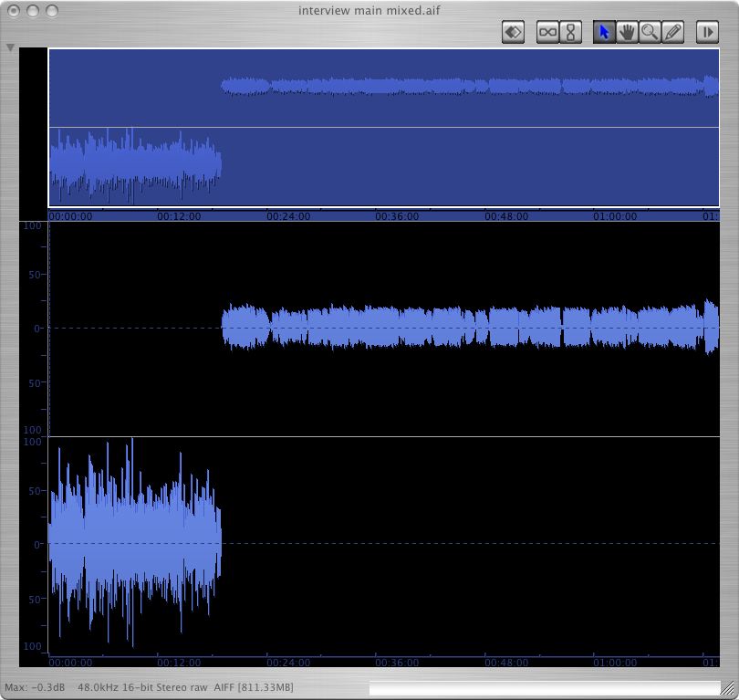
Task: Click the top channel waveform in main view
Action: point(470,327)
